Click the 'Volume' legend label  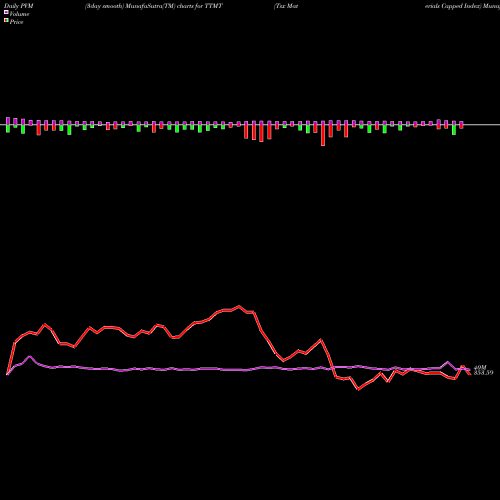[19, 14]
